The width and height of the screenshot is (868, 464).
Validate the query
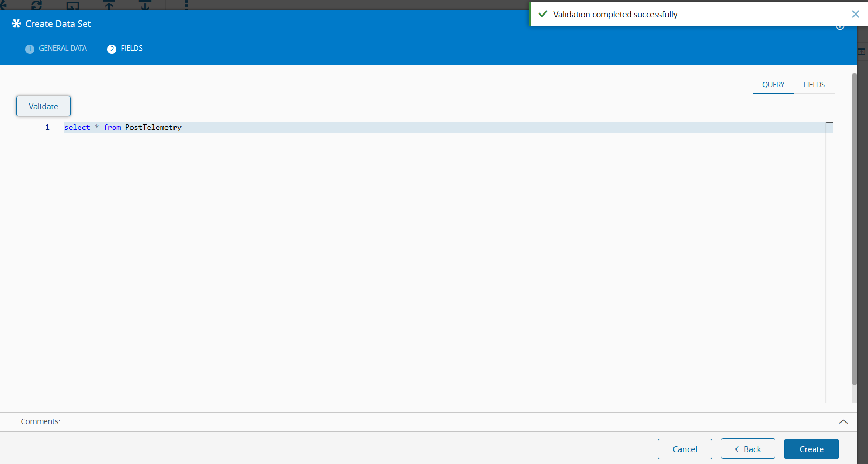tap(43, 106)
